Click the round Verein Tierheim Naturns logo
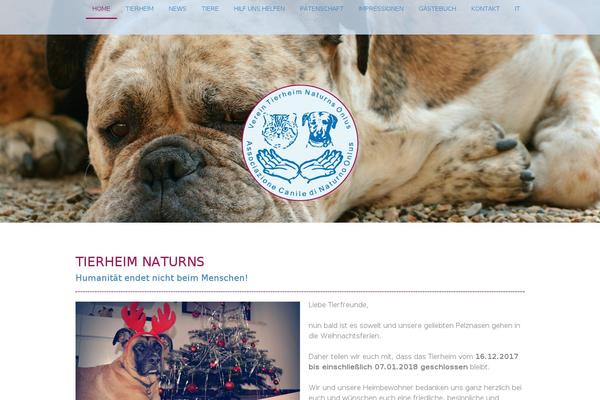 tap(300, 142)
